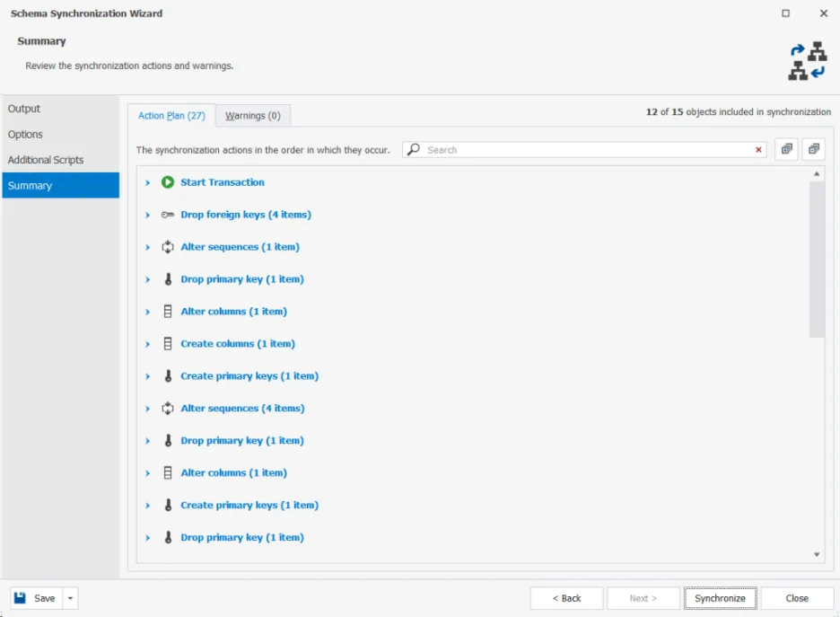Click the scrollbar down arrow
The height and width of the screenshot is (617, 840).
817,554
